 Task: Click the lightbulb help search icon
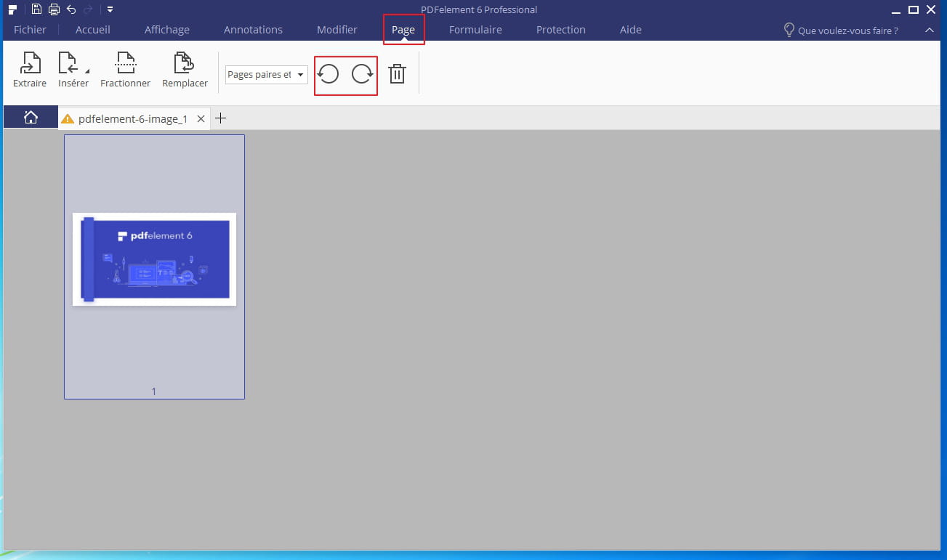click(789, 30)
